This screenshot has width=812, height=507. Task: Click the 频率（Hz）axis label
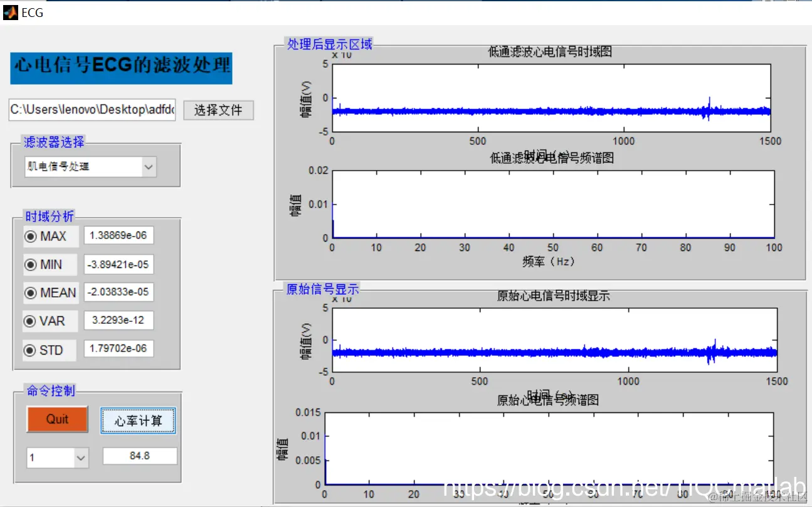click(549, 261)
